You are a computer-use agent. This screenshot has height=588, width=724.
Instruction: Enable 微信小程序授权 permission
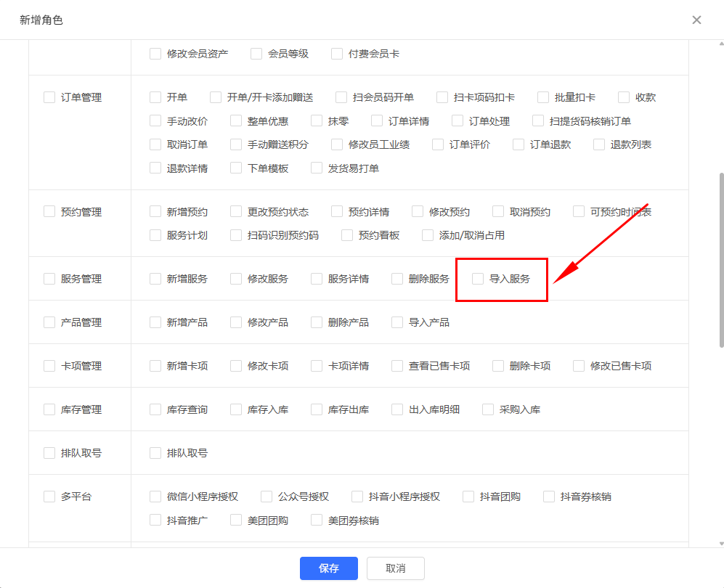[x=155, y=497]
